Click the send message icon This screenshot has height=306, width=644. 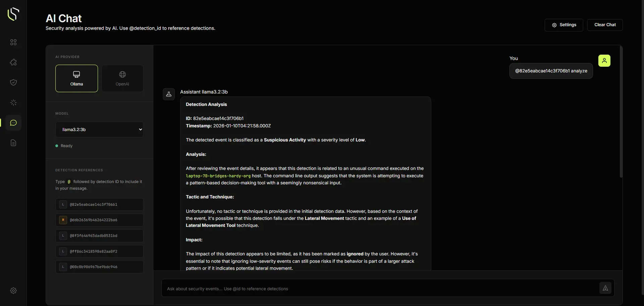605,288
